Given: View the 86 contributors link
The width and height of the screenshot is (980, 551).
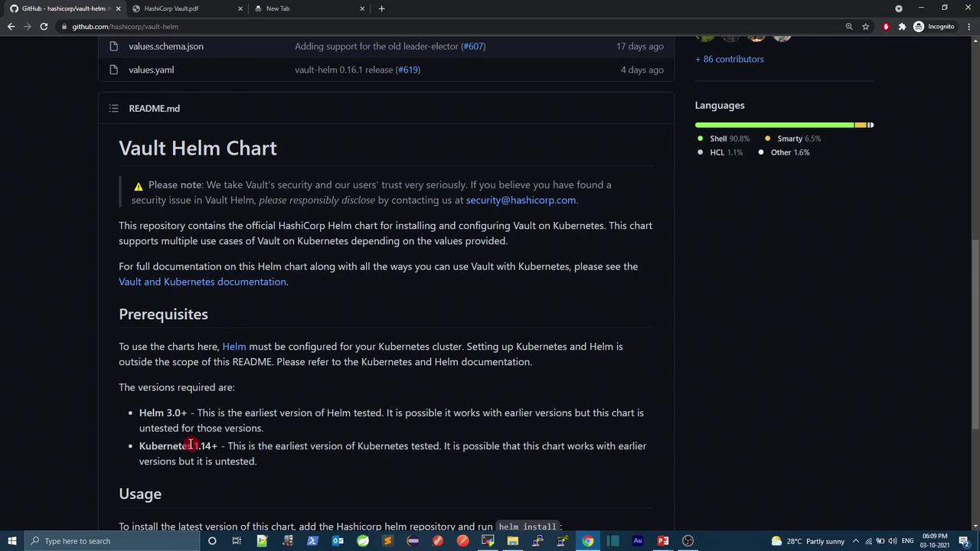Looking at the screenshot, I should 729,59.
